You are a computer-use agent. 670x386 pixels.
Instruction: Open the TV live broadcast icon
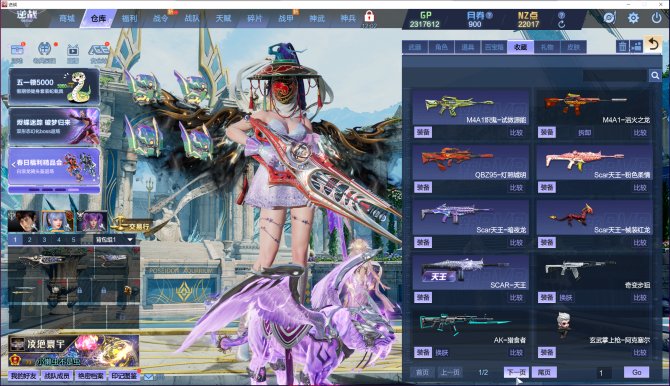(73, 51)
